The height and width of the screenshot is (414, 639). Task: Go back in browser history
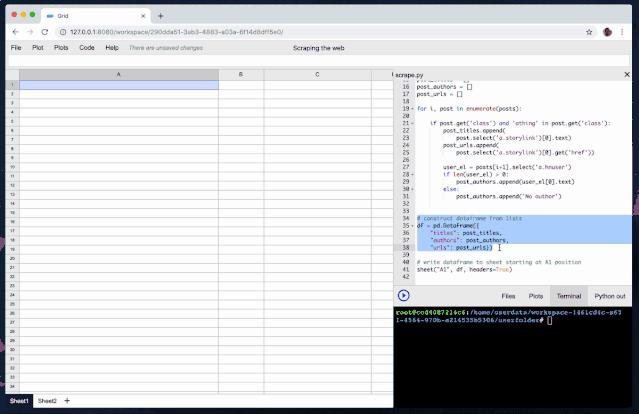[12, 32]
